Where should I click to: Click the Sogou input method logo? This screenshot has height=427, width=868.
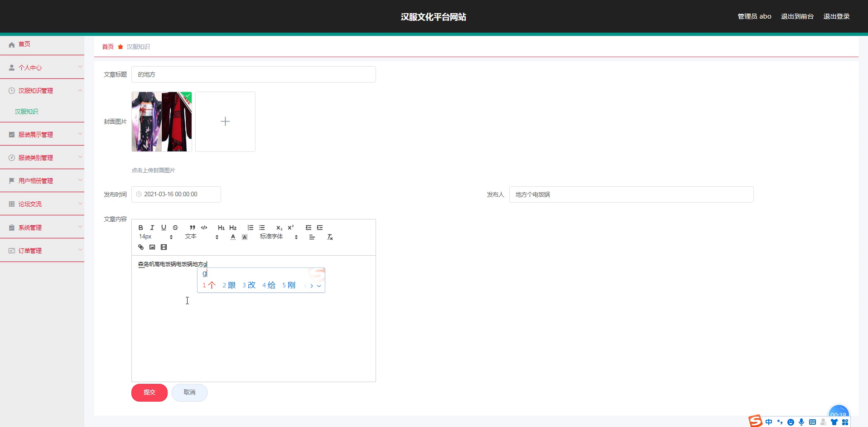point(755,421)
